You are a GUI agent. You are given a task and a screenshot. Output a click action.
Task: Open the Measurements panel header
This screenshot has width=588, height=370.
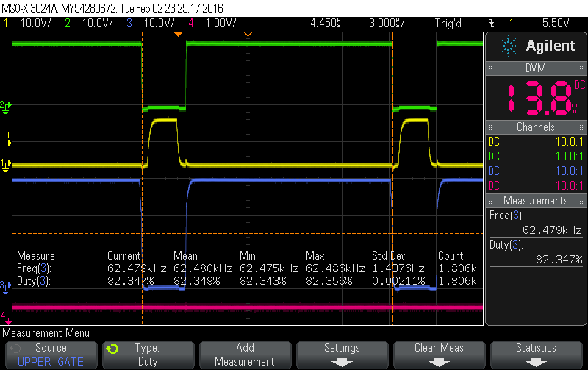point(536,201)
